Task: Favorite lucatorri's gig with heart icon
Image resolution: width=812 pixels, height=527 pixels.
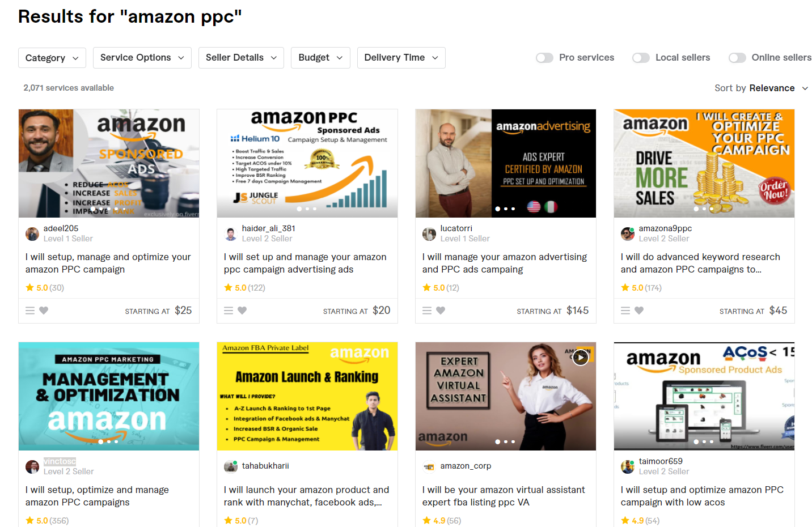Action: tap(441, 311)
